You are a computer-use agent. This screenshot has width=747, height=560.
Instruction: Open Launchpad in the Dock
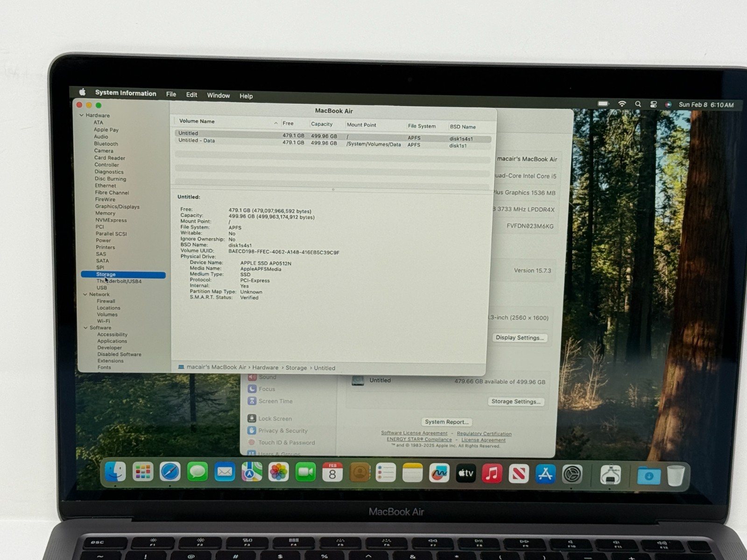pos(142,472)
